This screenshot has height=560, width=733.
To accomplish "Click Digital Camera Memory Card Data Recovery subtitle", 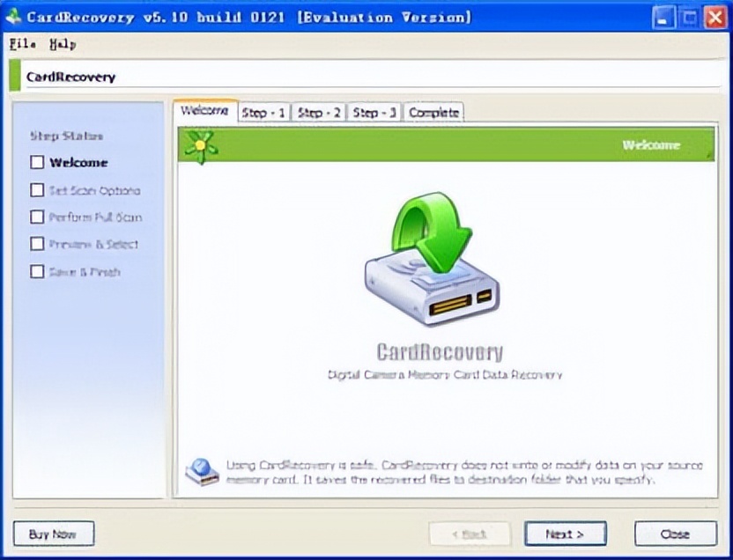I will 445,374.
